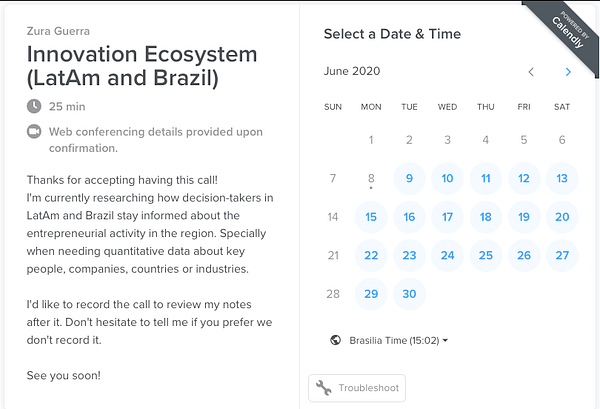Pick Saturday June 20
This screenshot has width=600, height=409.
tap(562, 217)
